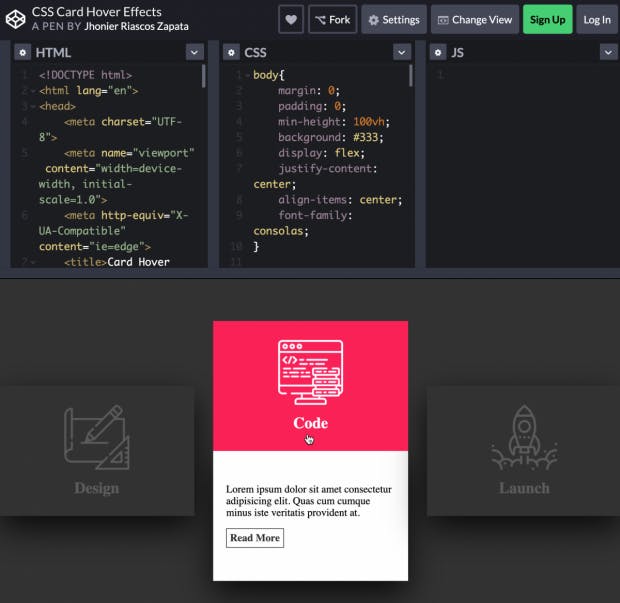Expand the JS panel dropdown chevron
The width and height of the screenshot is (620, 603).
point(608,52)
